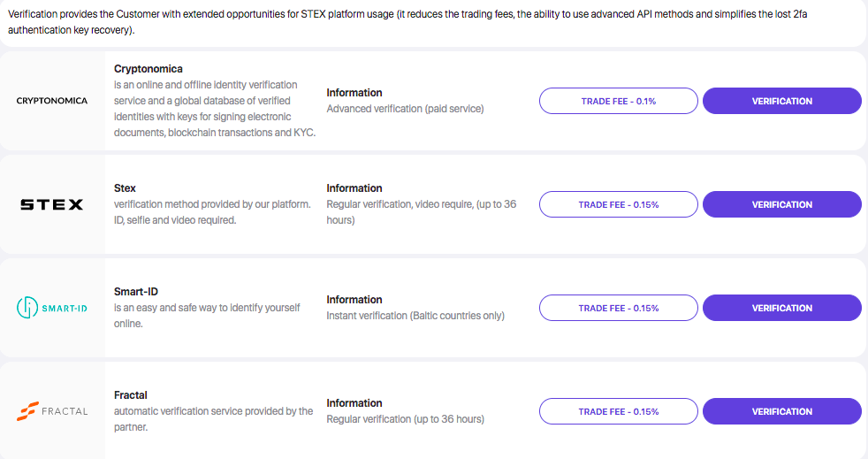
Task: Click 'Advanced verification (paid service)' text
Action: point(405,109)
